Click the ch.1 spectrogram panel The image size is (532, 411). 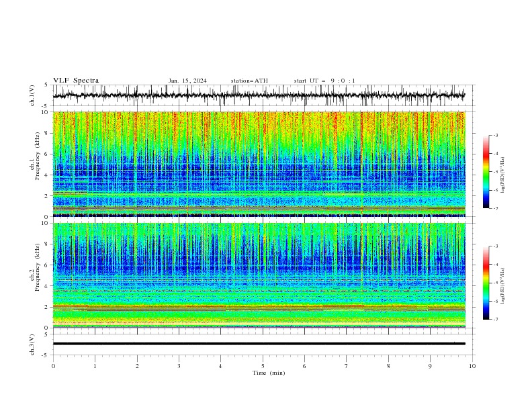(x=259, y=164)
